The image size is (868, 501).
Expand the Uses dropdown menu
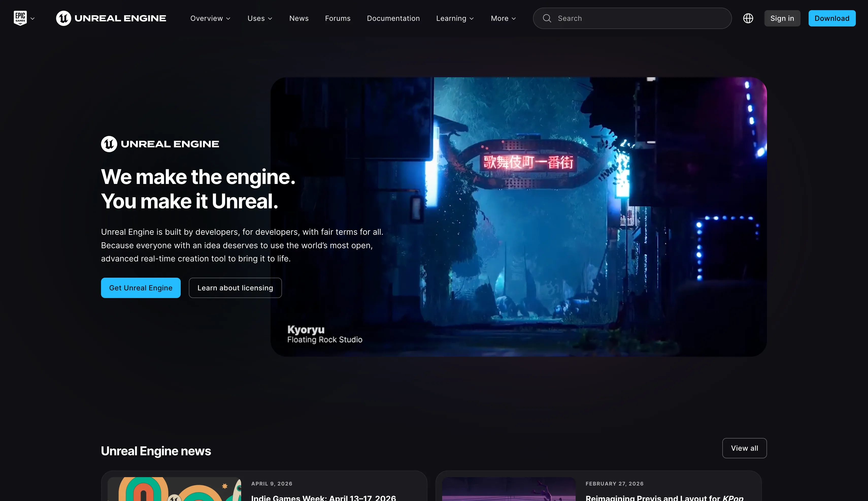[260, 18]
